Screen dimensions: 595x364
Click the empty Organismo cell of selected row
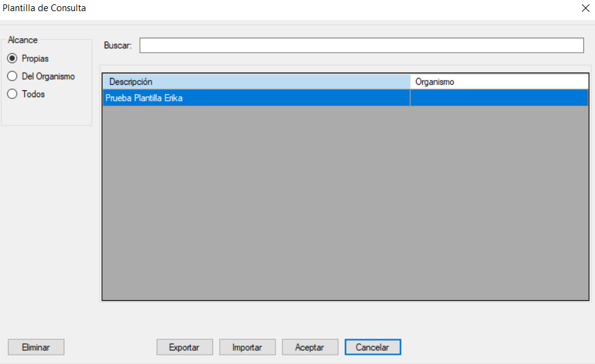click(498, 98)
